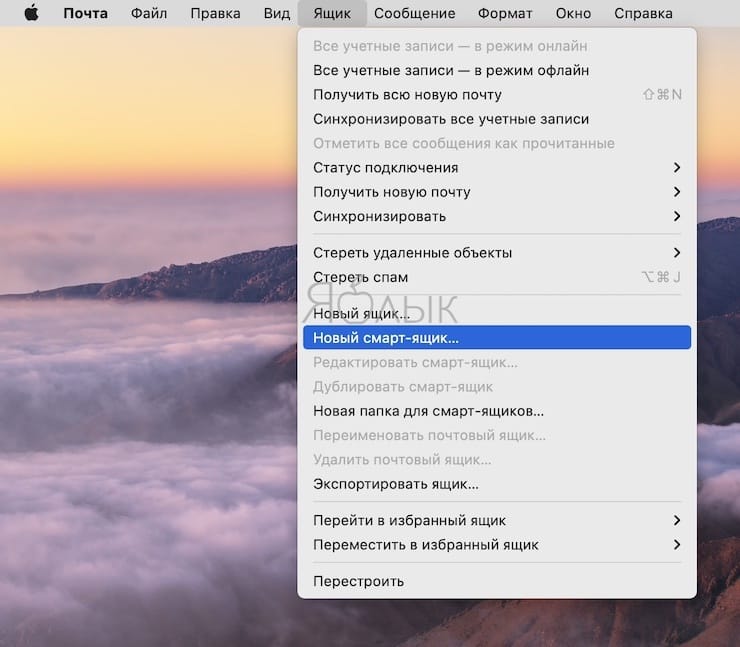Open the Окно menu
Screen dimensions: 740x647
573,13
